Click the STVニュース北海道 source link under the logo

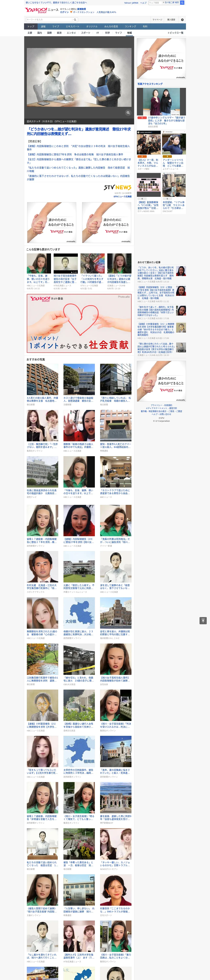[122, 197]
